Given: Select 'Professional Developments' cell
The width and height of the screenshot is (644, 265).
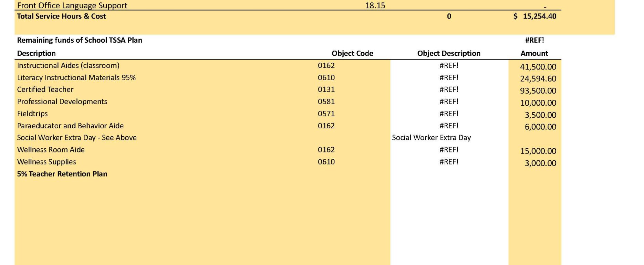Looking at the screenshot, I should [62, 102].
